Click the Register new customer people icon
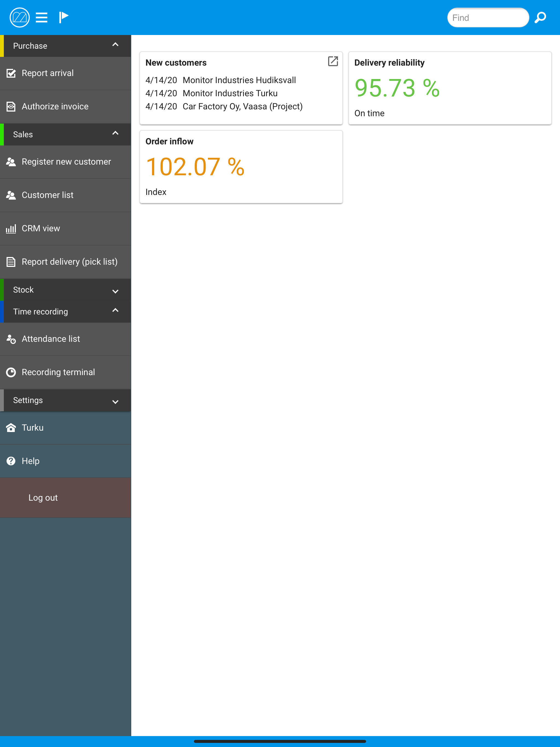This screenshot has width=560, height=747. [x=11, y=162]
